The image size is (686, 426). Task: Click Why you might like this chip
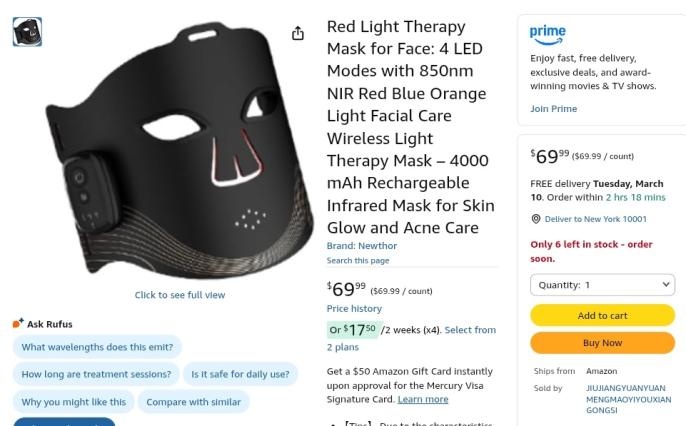(x=74, y=402)
